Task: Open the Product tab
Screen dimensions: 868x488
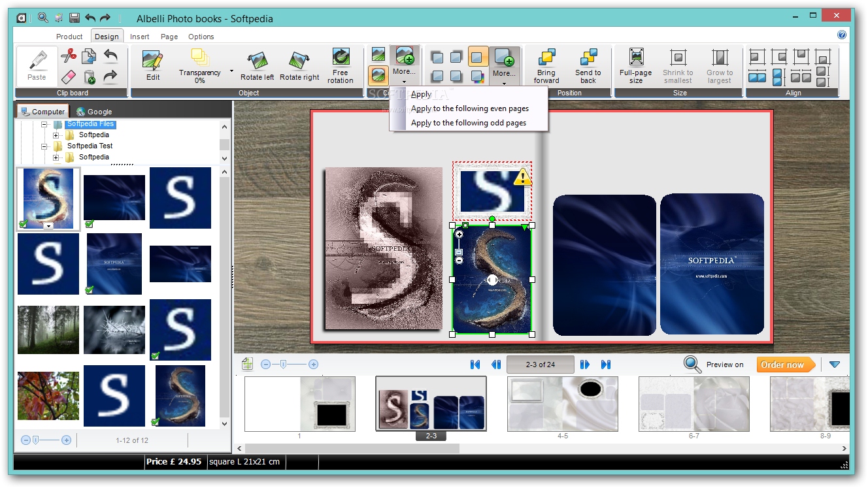Action: click(x=69, y=37)
